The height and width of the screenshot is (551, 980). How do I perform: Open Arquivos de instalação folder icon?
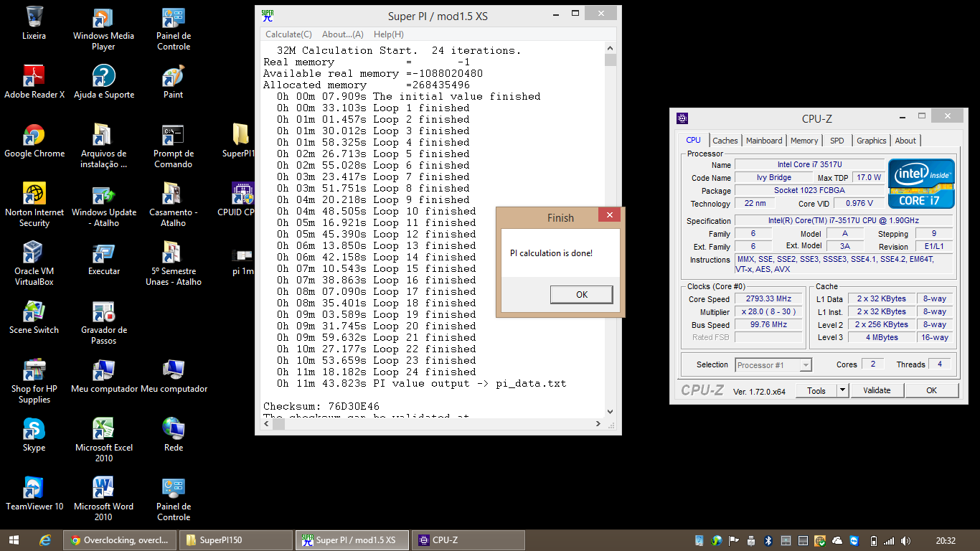pos(103,146)
